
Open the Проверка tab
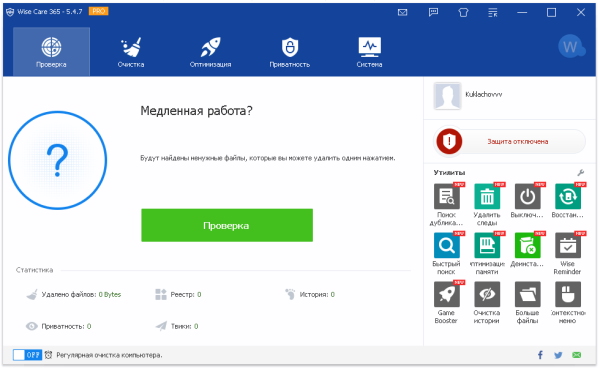[51, 52]
